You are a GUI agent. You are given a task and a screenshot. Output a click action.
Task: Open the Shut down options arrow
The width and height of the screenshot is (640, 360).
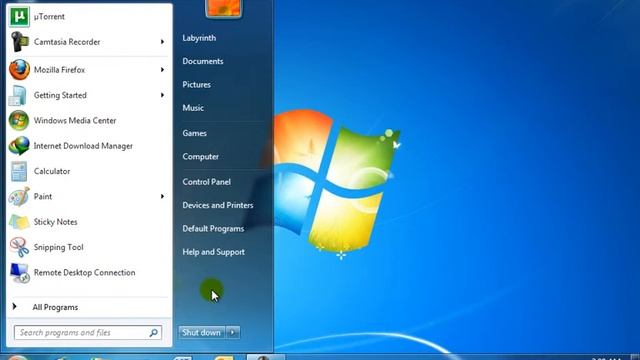pyautogui.click(x=233, y=332)
